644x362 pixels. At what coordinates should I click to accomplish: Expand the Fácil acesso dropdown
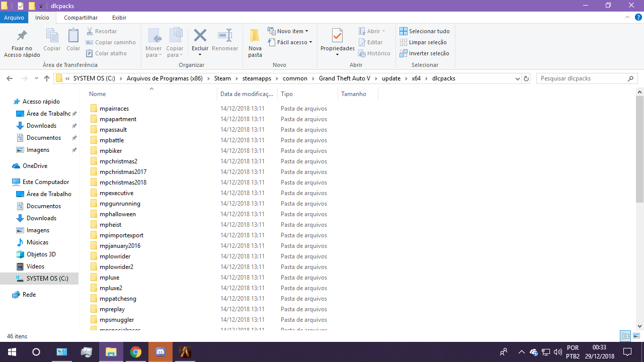(290, 42)
